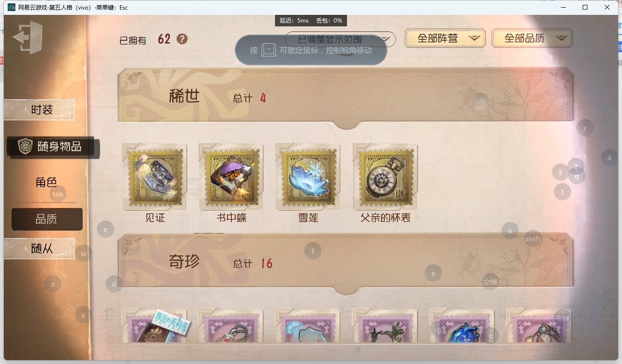Click the blue heart purple stamp item
622x364 pixels.
pos(462,326)
